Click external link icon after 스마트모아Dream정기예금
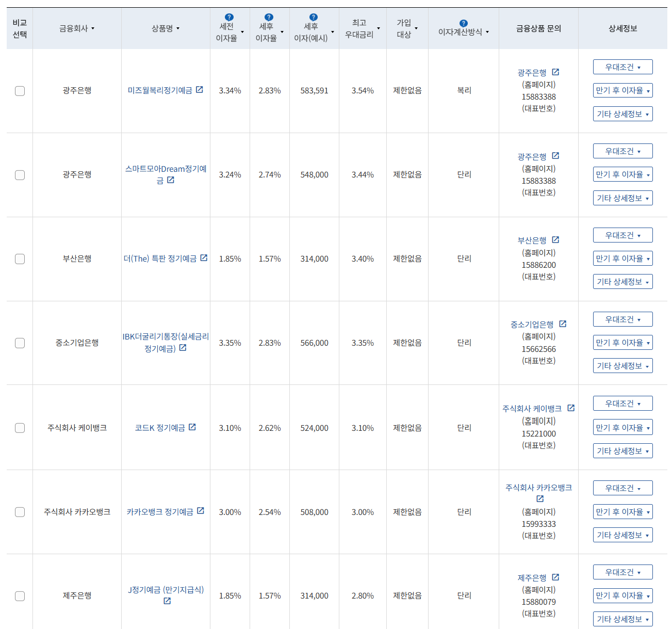The height and width of the screenshot is (629, 672). [x=171, y=180]
